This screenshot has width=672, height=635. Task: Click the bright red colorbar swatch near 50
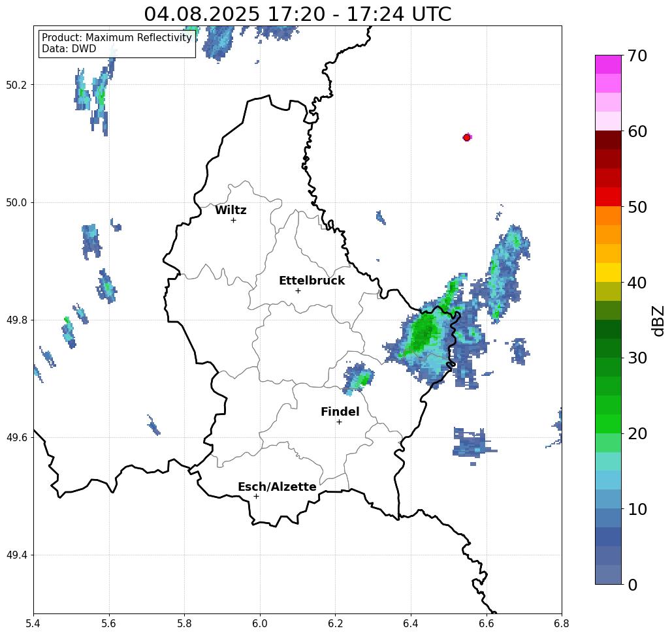click(x=608, y=197)
